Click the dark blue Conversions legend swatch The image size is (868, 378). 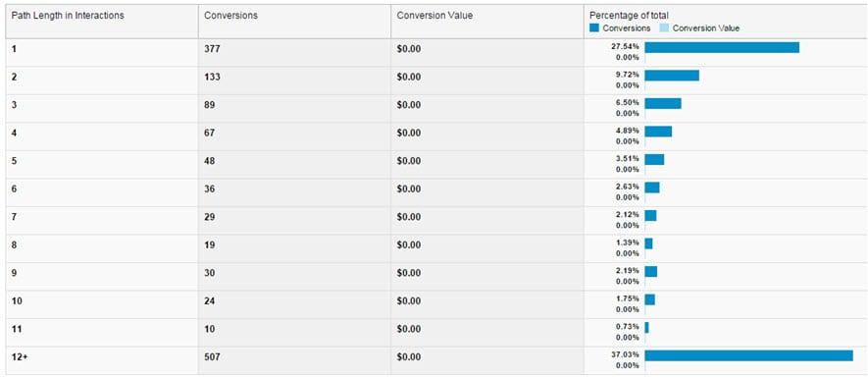tap(594, 28)
